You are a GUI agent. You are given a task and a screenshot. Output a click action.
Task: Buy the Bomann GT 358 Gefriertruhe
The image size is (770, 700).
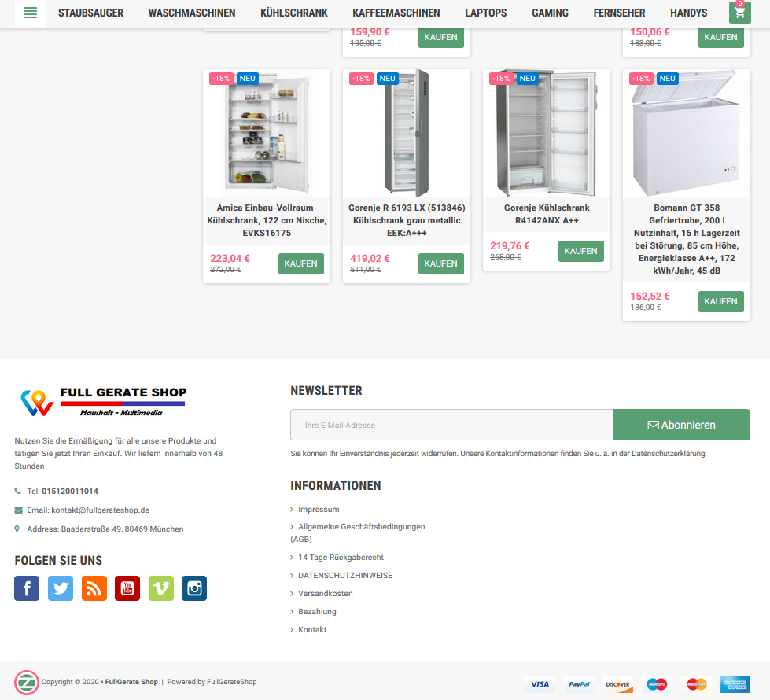point(721,301)
